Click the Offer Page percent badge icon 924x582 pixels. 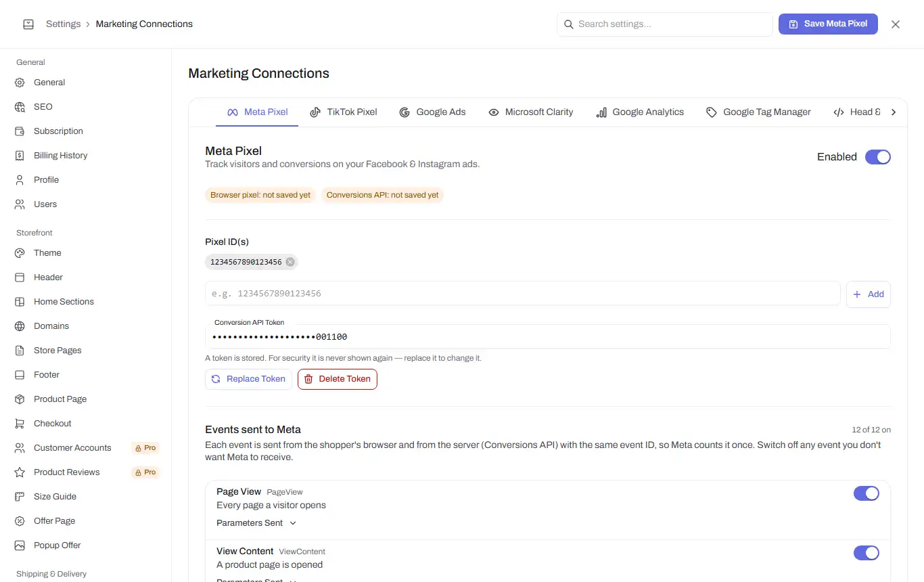point(20,521)
